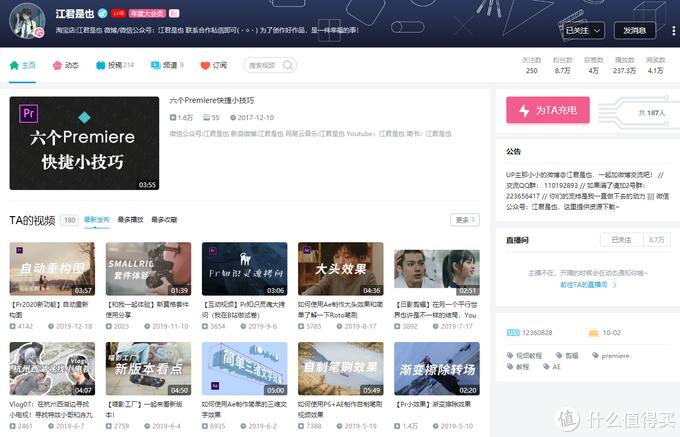Switch to the 订阅 tab
The width and height of the screenshot is (680, 437).
coord(213,65)
